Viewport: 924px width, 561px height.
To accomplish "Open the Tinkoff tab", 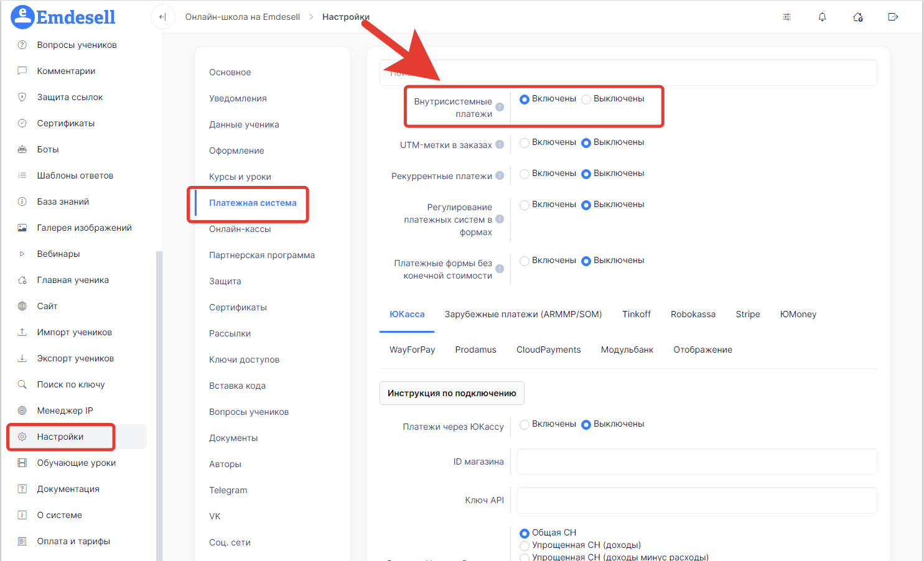I will click(637, 314).
